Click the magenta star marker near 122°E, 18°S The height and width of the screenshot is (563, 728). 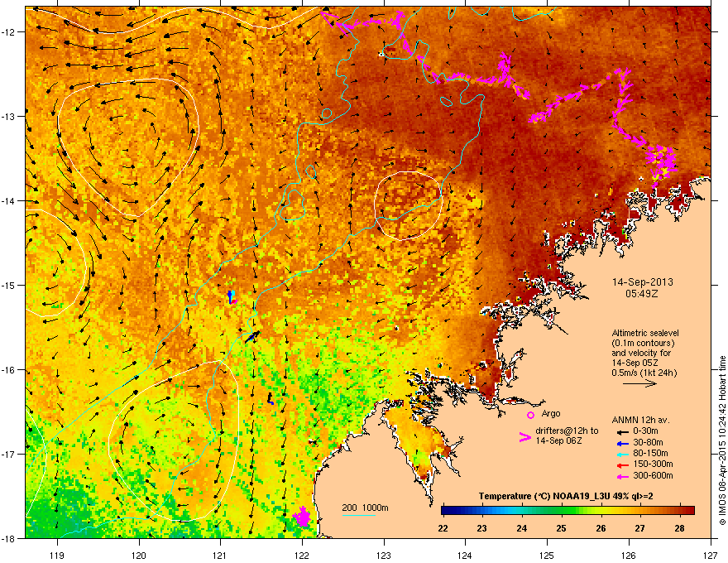click(x=303, y=517)
